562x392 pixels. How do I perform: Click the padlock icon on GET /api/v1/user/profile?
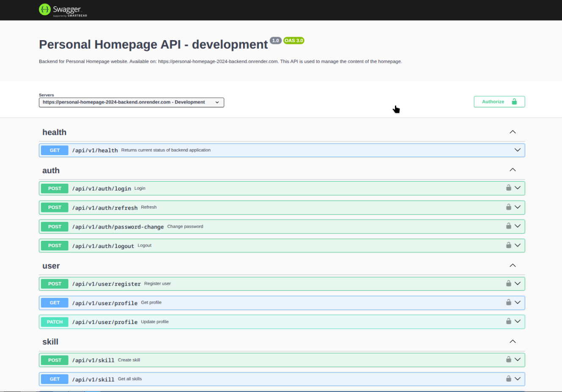[x=509, y=302]
